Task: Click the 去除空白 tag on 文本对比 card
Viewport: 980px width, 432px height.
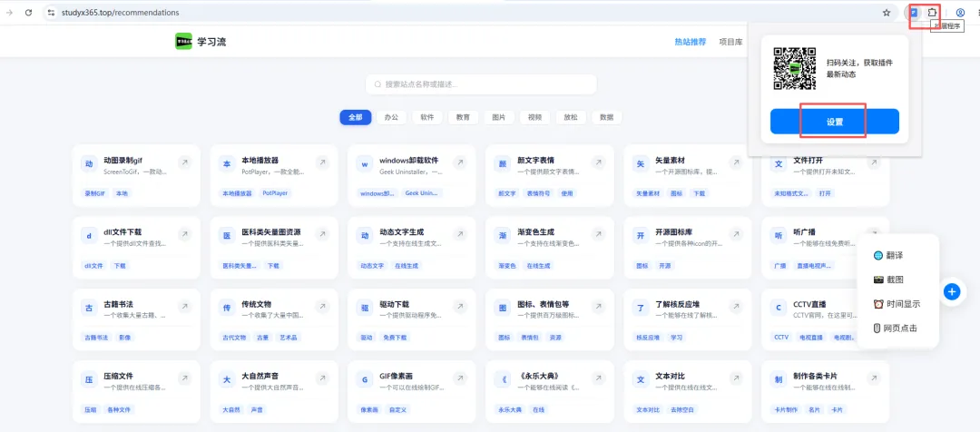Action: point(681,410)
